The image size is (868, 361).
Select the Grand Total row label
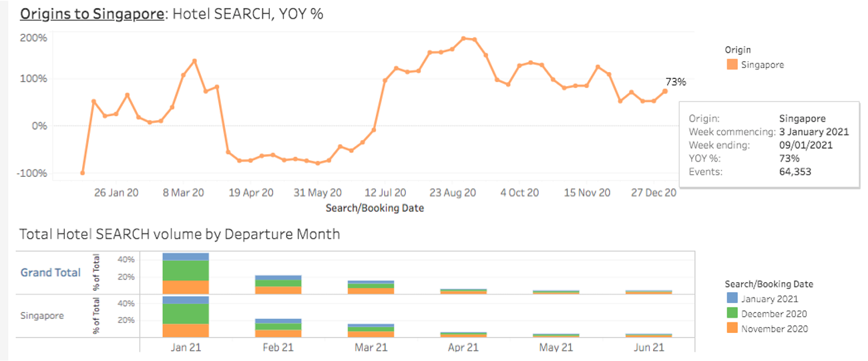[51, 272]
